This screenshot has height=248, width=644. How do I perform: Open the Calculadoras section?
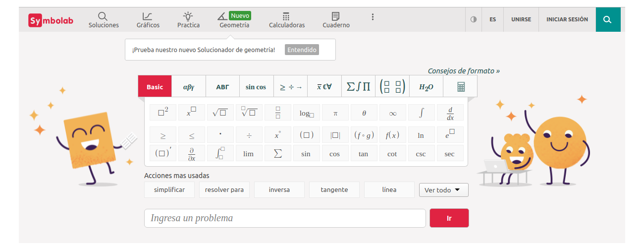click(286, 20)
